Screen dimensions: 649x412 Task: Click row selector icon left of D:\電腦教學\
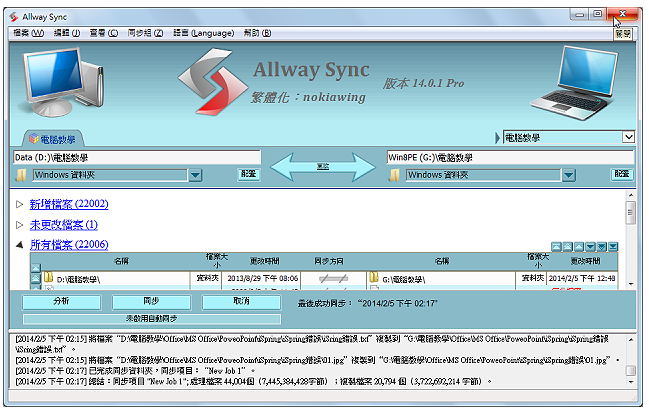(36, 279)
